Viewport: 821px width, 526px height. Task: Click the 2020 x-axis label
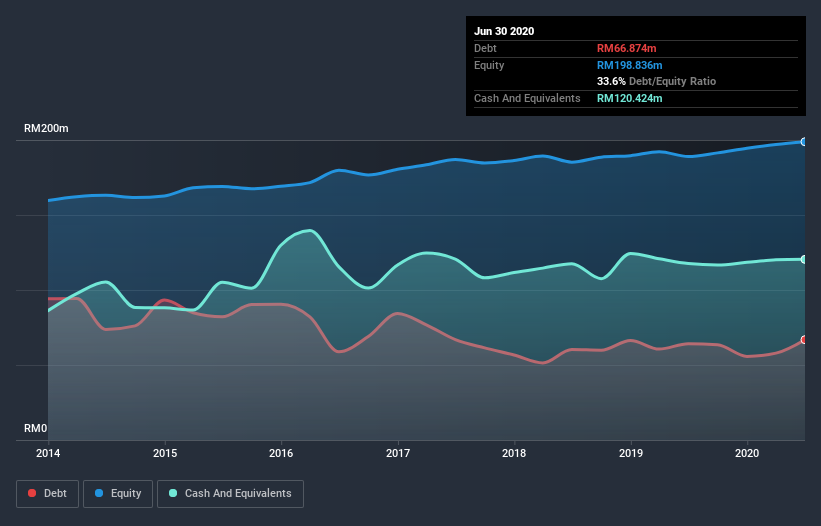point(747,453)
